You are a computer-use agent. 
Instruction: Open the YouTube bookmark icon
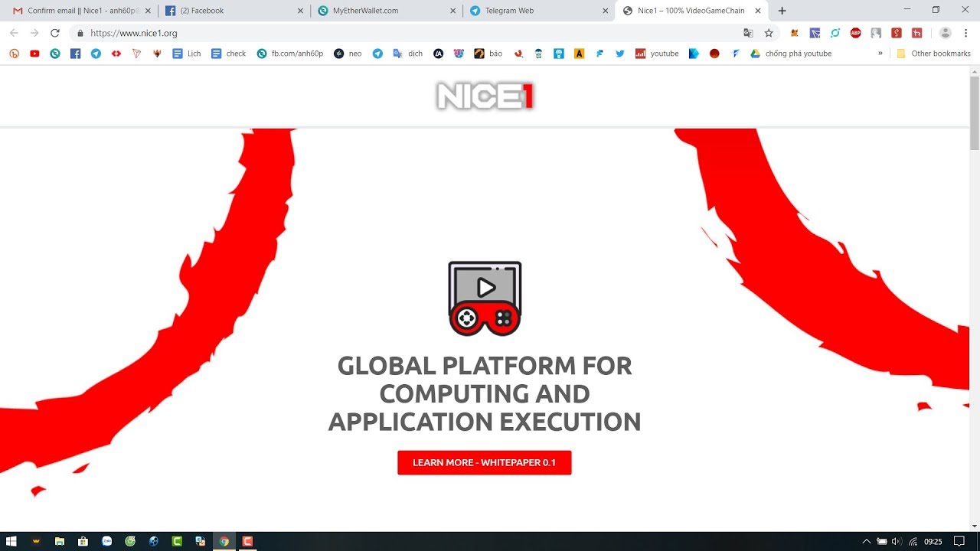34,54
